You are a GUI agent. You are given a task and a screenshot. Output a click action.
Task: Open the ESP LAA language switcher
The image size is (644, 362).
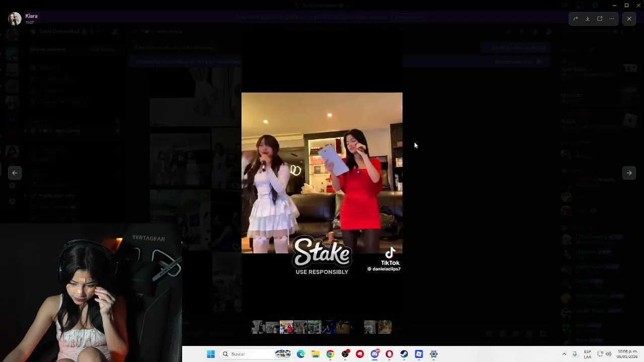[588, 354]
